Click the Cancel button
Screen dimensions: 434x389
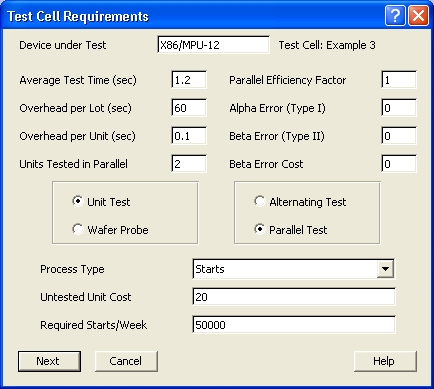[x=126, y=361]
